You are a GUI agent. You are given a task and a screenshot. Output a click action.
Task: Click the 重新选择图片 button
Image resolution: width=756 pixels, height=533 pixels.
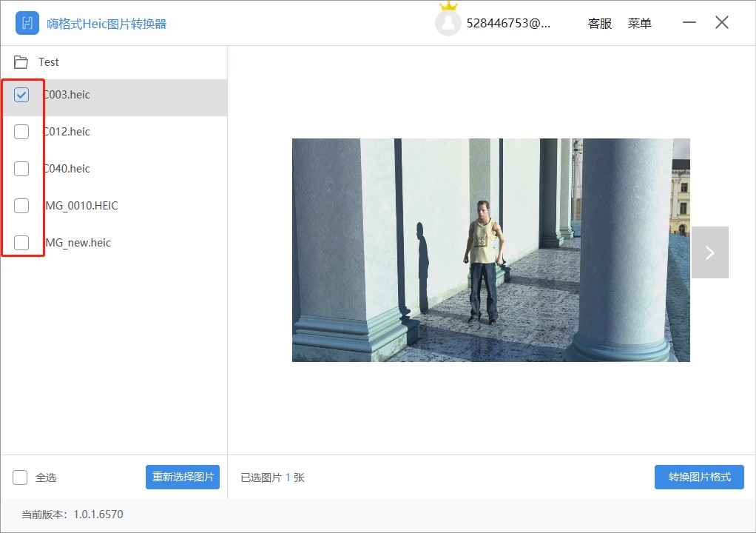(x=182, y=477)
